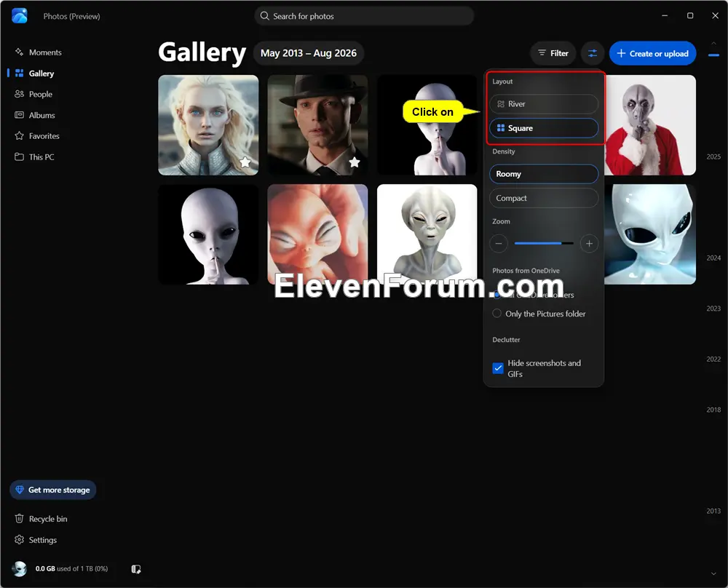Image resolution: width=728 pixels, height=588 pixels.
Task: Open the man in hat photo thumbnail
Action: [317, 125]
